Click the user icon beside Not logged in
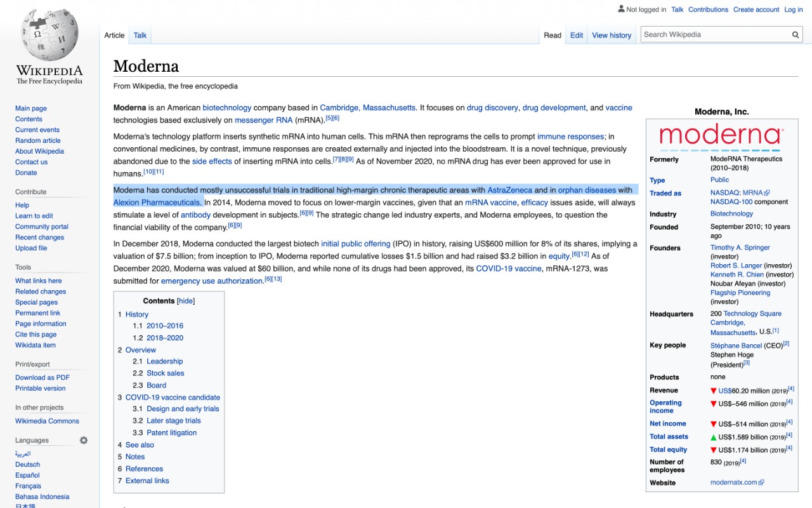 [621, 9]
